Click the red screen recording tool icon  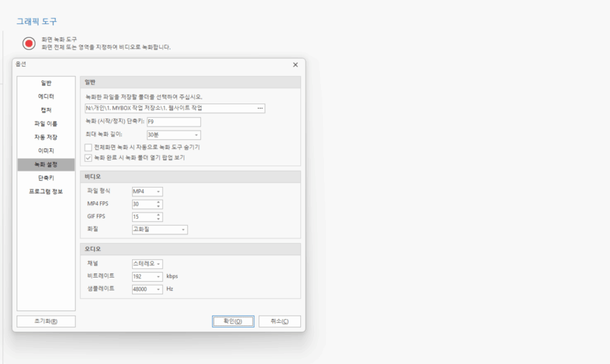[x=29, y=43]
